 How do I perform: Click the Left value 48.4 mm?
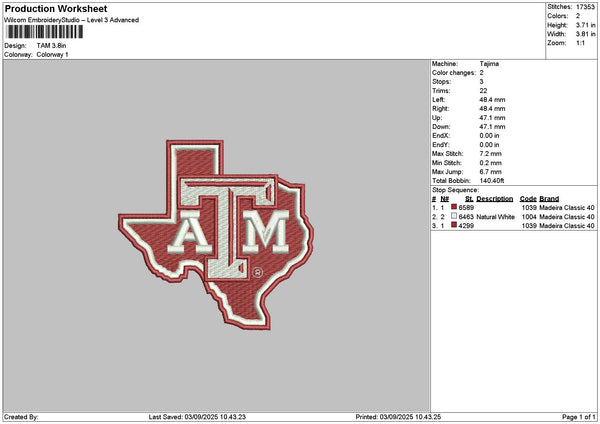pos(492,100)
